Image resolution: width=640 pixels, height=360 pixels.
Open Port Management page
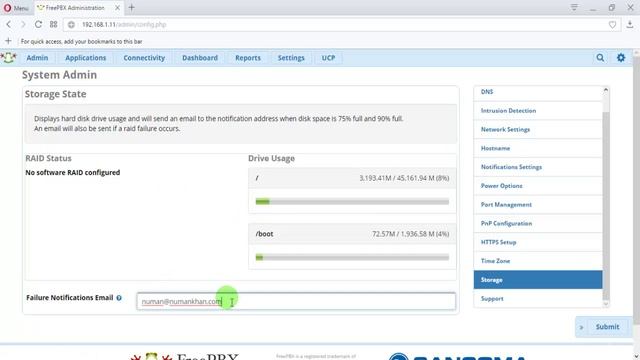tap(538, 204)
